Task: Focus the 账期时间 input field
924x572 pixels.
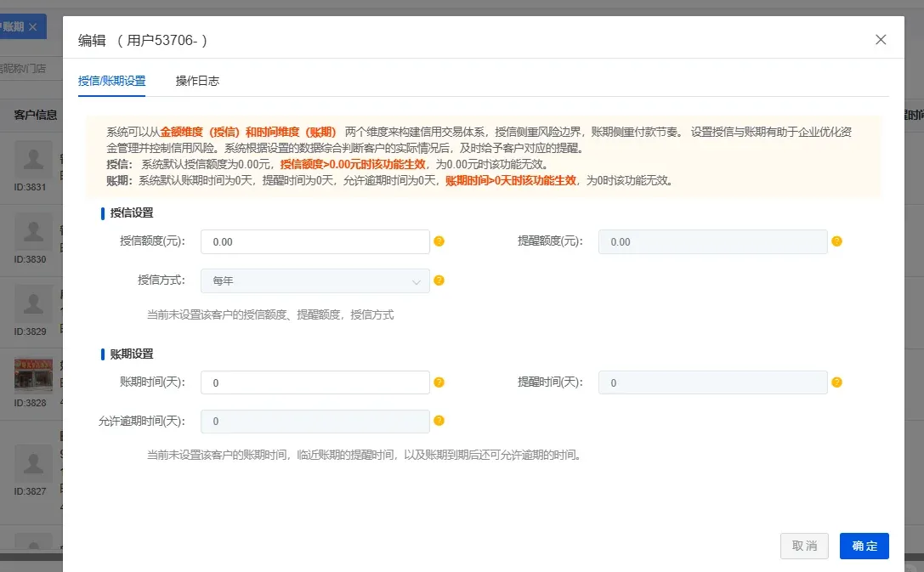Action: pyautogui.click(x=315, y=382)
